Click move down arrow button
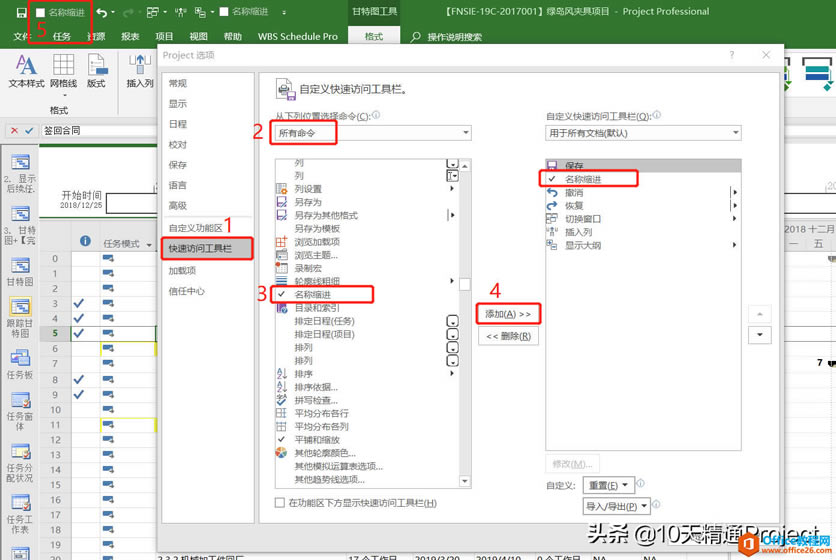836x560 pixels. tap(760, 335)
